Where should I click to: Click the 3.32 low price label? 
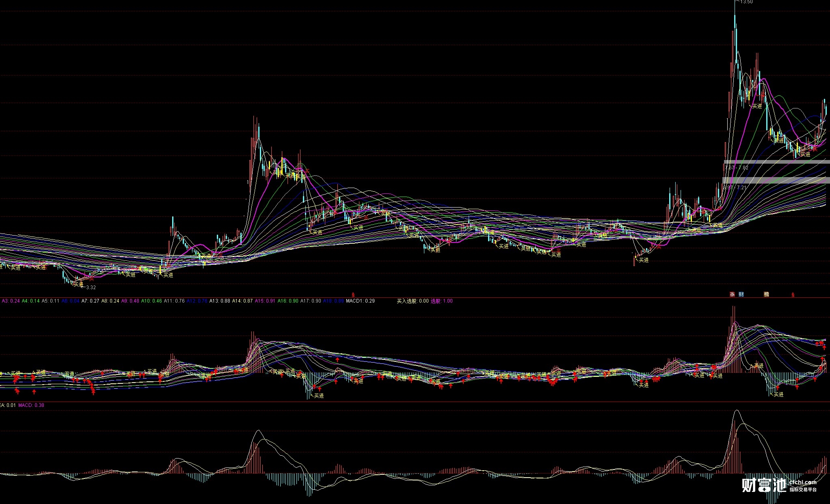coord(91,288)
